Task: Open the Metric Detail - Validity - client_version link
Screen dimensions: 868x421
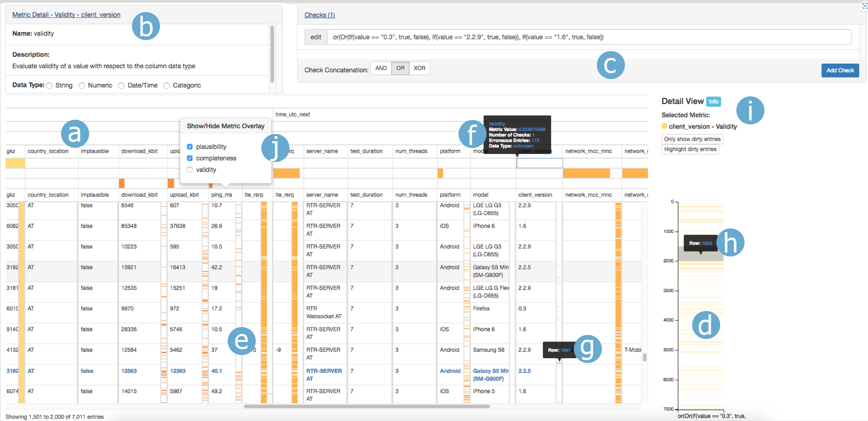Action: pos(66,15)
